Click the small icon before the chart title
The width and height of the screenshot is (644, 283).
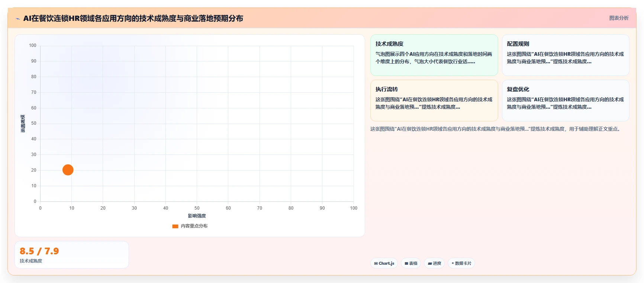[17, 19]
